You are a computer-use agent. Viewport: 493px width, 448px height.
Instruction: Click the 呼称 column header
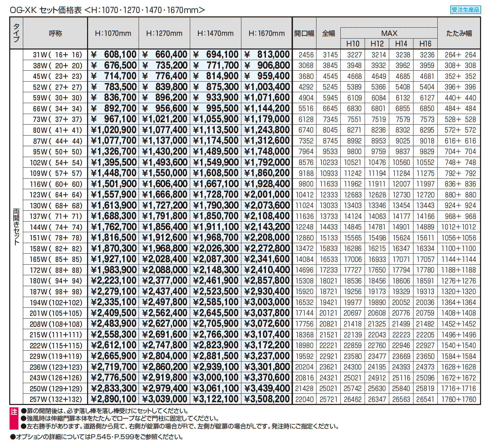55,33
